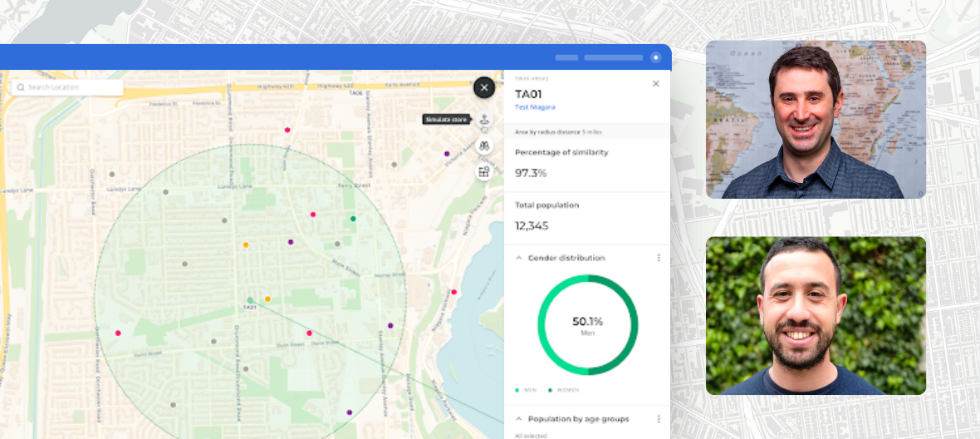
Task: Click the TA06 label on map
Action: (x=355, y=93)
